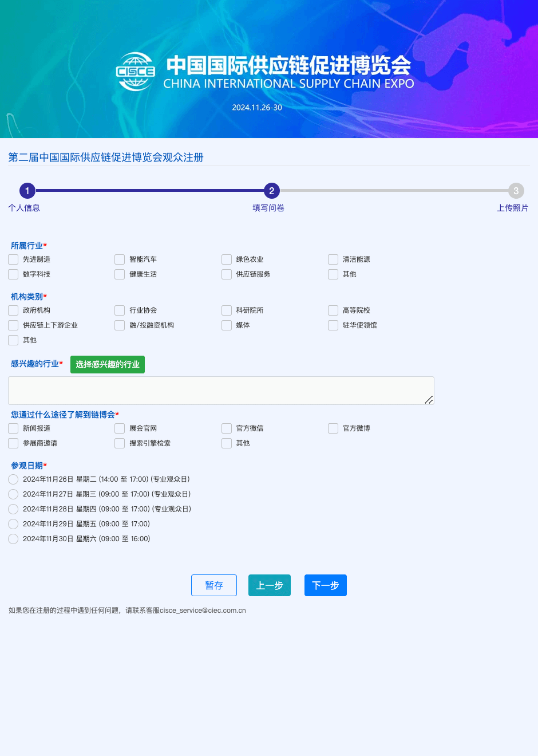538x756 pixels.
Task: Tick the 媒体 checkbox
Action: point(227,325)
